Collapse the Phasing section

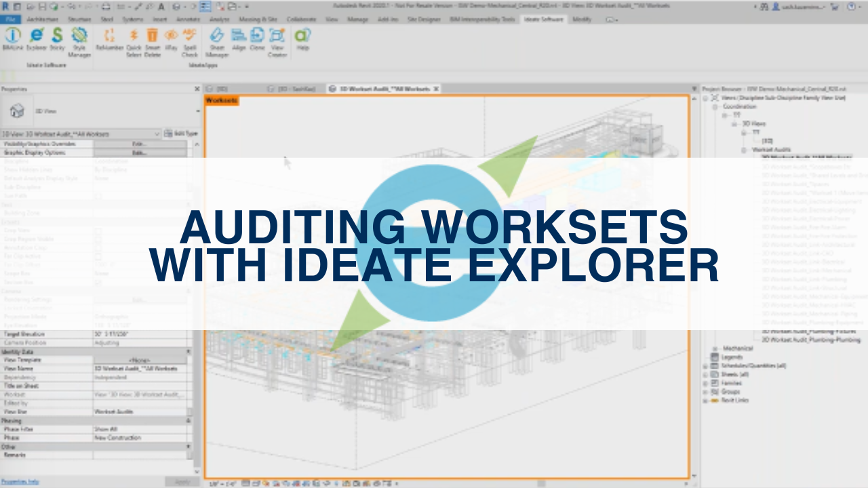(x=189, y=420)
